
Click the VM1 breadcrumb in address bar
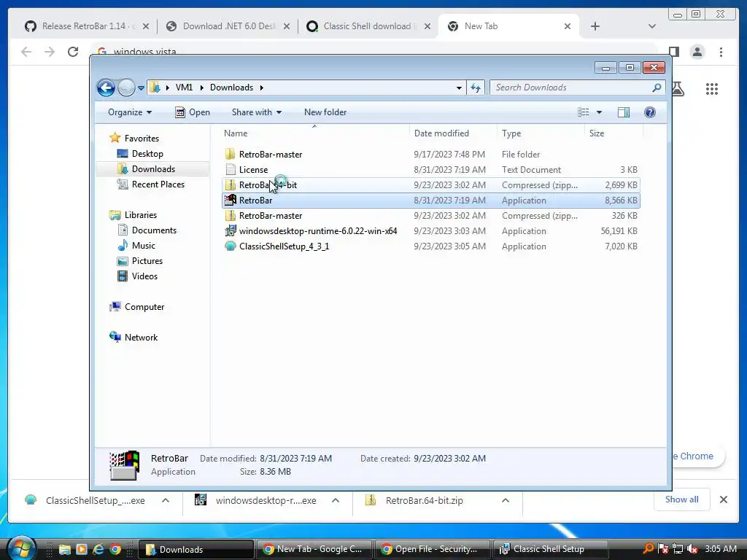click(x=184, y=87)
